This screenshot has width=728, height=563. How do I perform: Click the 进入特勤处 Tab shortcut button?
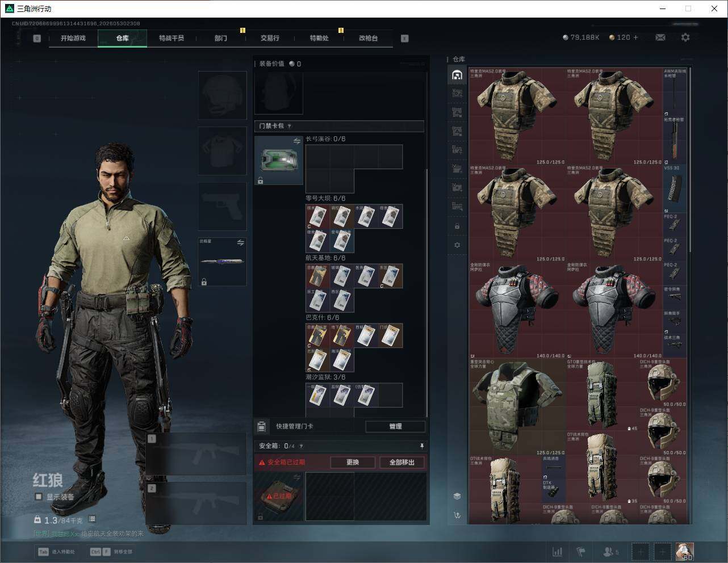(x=56, y=552)
